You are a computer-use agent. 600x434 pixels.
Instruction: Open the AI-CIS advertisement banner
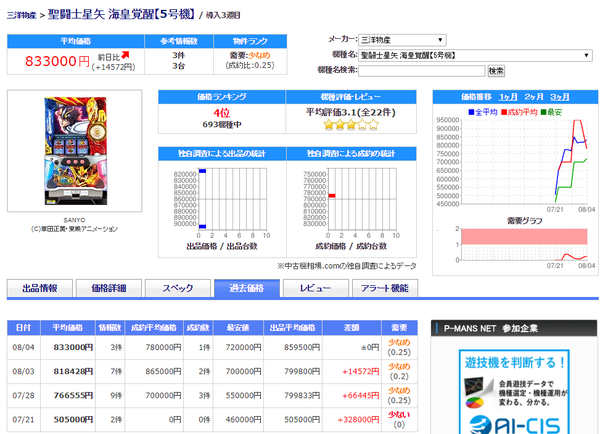[x=514, y=392]
